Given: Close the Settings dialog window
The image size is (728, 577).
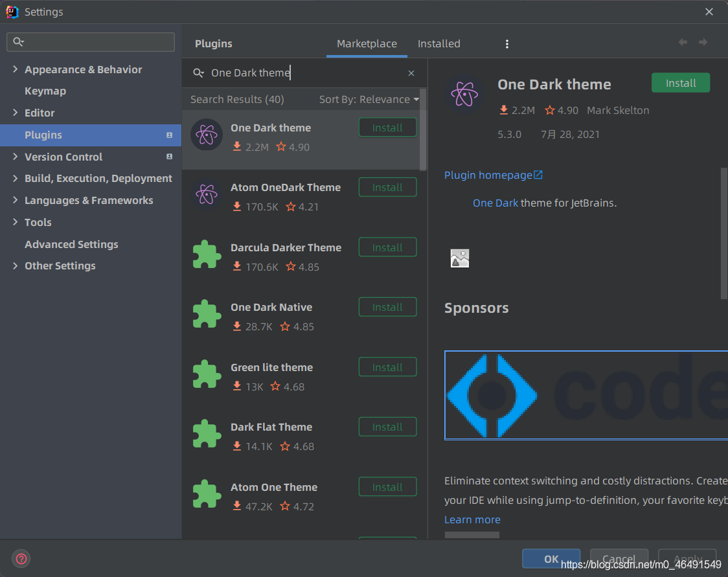Looking at the screenshot, I should (709, 12).
